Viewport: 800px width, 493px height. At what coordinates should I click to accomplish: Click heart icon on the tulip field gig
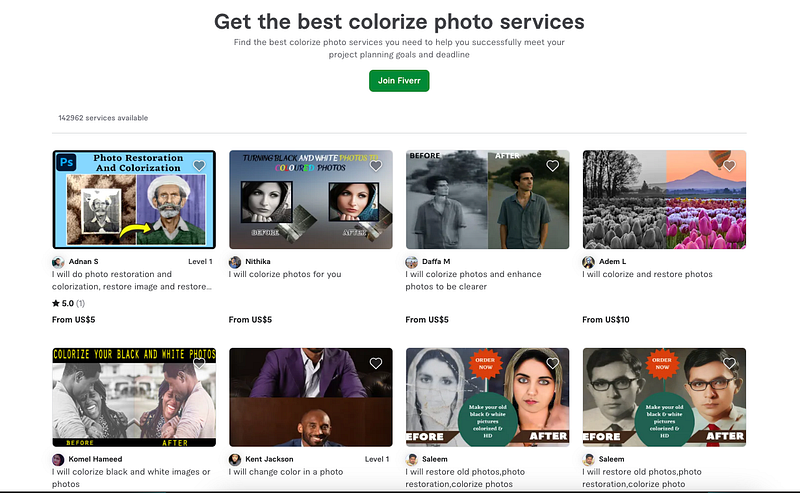729,166
